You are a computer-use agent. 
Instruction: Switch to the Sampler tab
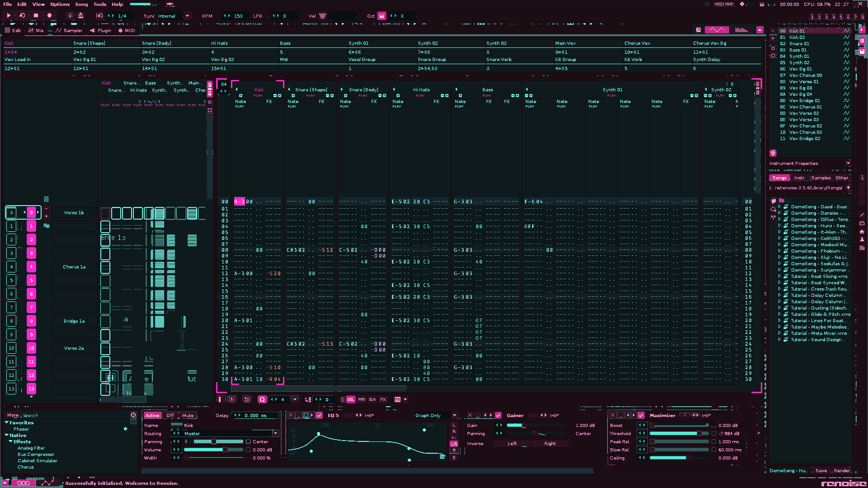click(69, 30)
